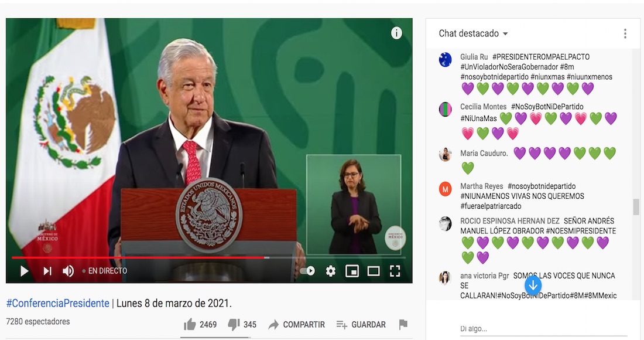The image size is (644, 340).
Task: Mute the video volume
Action: (x=68, y=271)
